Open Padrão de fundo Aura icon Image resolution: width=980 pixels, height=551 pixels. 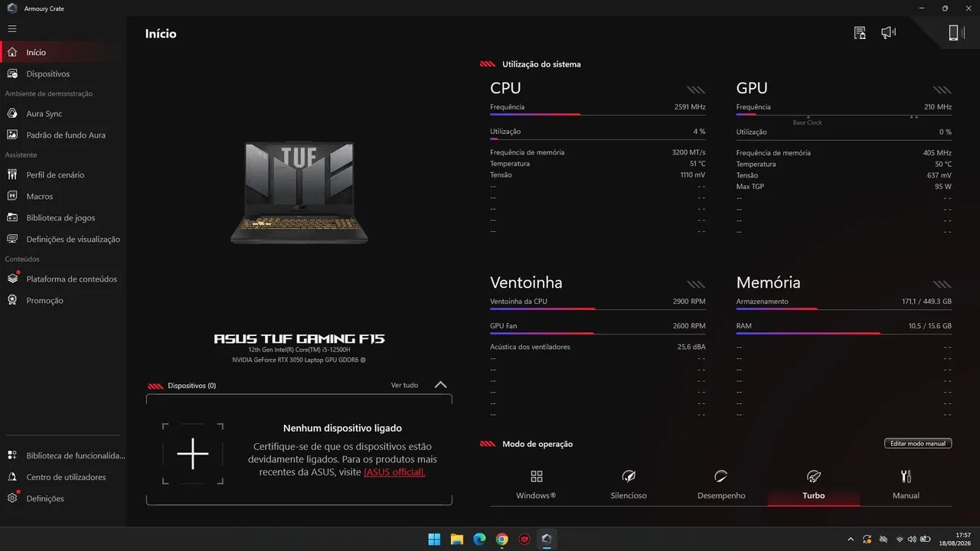[12, 135]
